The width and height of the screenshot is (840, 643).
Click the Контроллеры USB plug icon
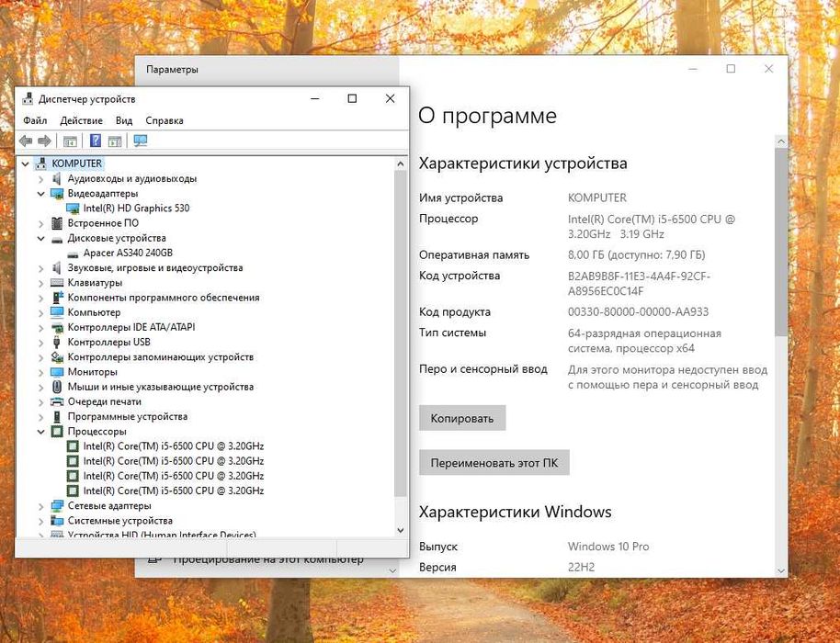coord(57,342)
